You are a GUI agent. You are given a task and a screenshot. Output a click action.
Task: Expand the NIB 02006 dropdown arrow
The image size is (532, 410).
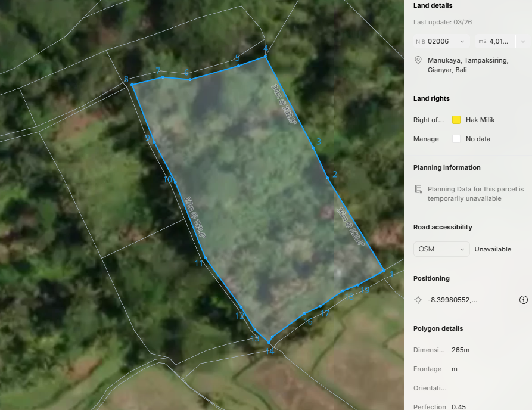(462, 41)
